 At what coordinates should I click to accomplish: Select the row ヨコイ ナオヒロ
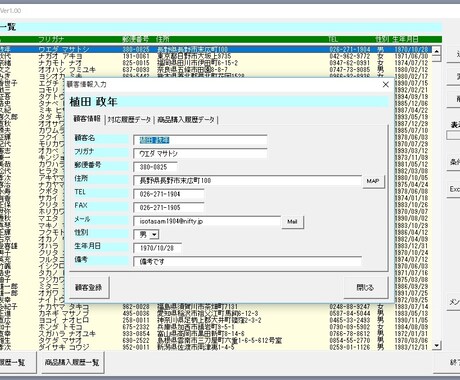216,320
